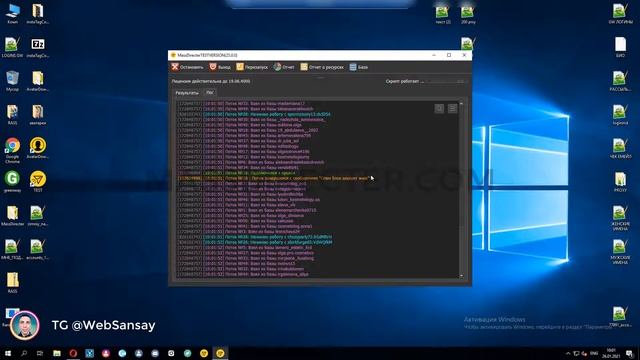This screenshot has width=640, height=360.
Task: Click the orange log line at cursor
Action: [x=274, y=178]
